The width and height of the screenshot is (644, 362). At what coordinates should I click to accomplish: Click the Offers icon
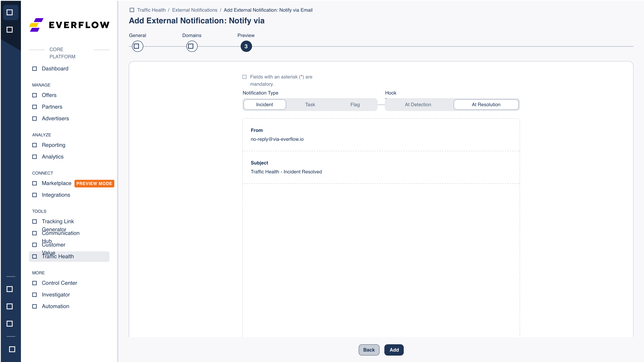tap(34, 95)
